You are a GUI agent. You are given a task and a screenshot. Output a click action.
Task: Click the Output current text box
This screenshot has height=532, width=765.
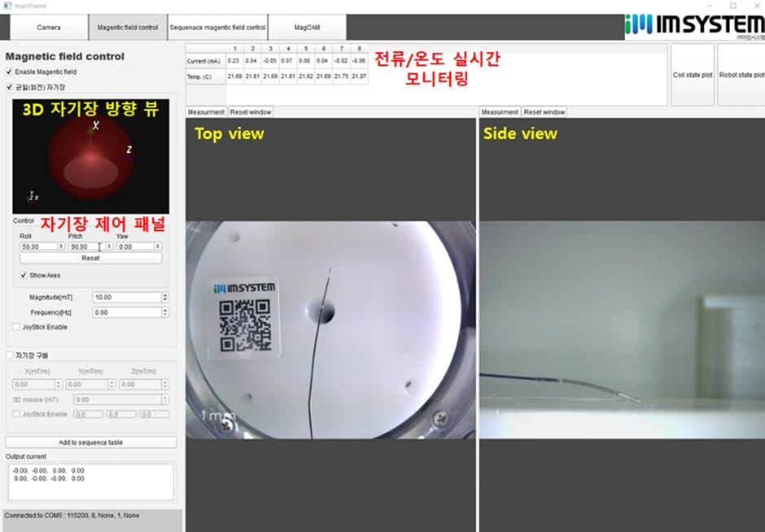point(91,482)
